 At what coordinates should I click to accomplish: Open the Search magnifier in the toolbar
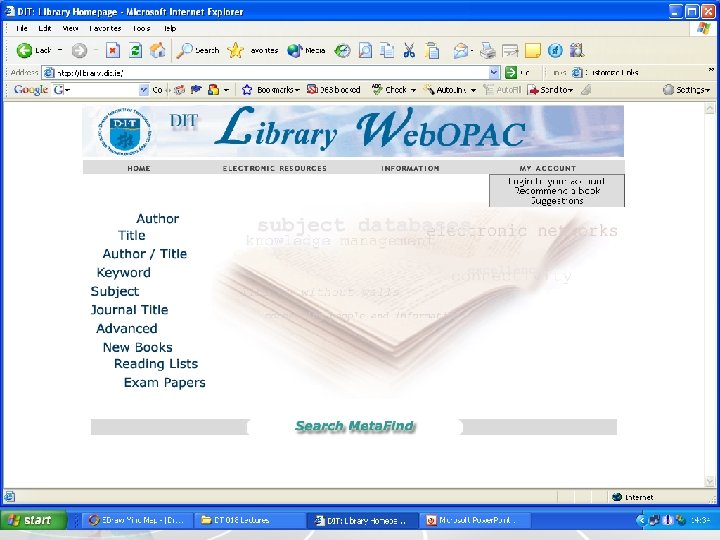185,51
